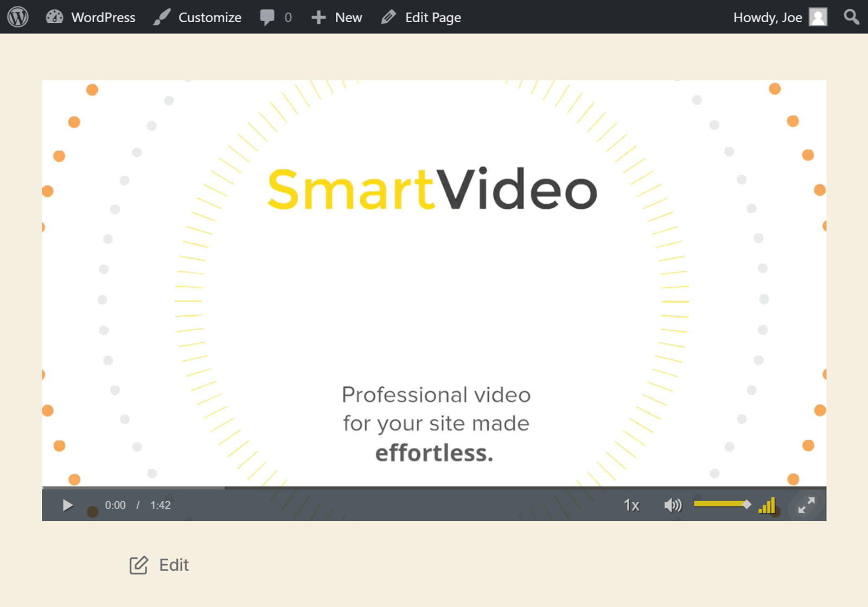Open the New content menu
The image size is (868, 607).
tap(336, 17)
